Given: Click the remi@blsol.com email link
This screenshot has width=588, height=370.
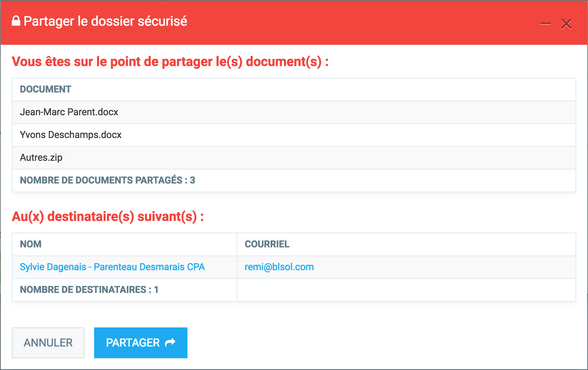Looking at the screenshot, I should point(279,267).
